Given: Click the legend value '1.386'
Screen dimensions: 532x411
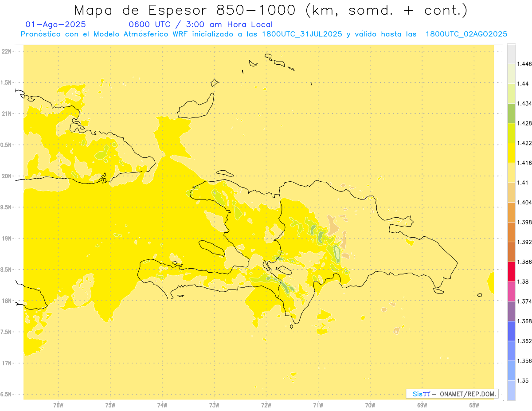Looking at the screenshot, I should 524,262.
